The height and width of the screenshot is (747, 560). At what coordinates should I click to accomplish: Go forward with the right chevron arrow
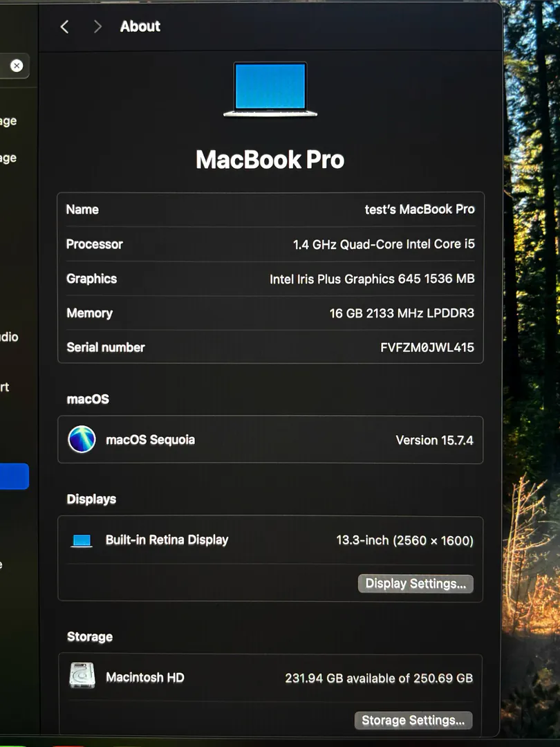(97, 27)
